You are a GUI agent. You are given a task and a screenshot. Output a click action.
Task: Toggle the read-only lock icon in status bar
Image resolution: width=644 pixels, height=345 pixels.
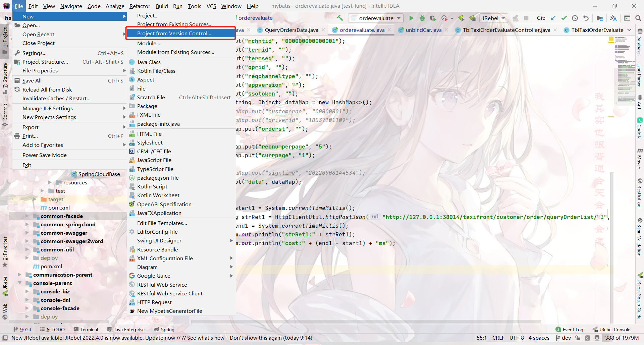coord(578,338)
